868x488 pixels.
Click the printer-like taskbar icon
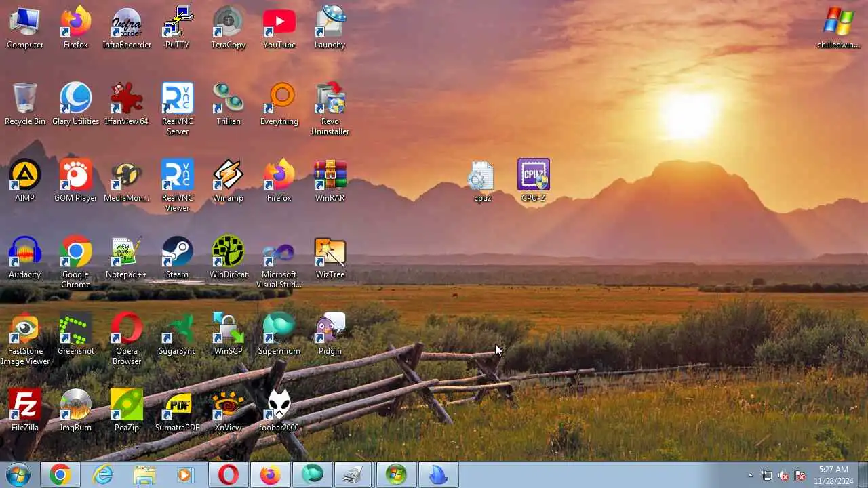tap(353, 475)
